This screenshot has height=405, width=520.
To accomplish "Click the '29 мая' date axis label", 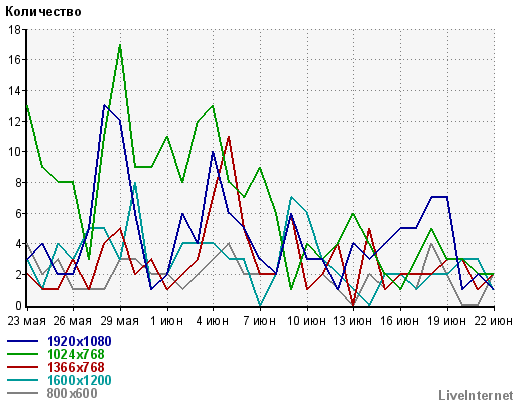I will pos(120,321).
